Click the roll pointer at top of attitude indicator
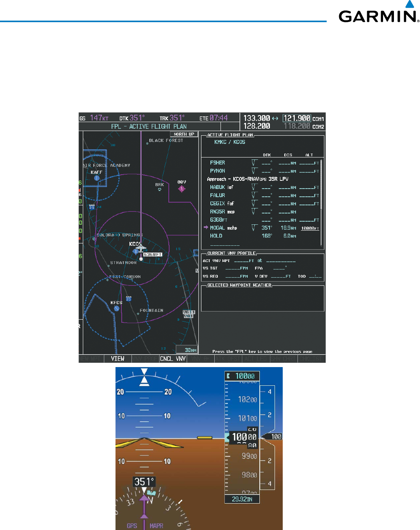 pyautogui.click(x=144, y=381)
